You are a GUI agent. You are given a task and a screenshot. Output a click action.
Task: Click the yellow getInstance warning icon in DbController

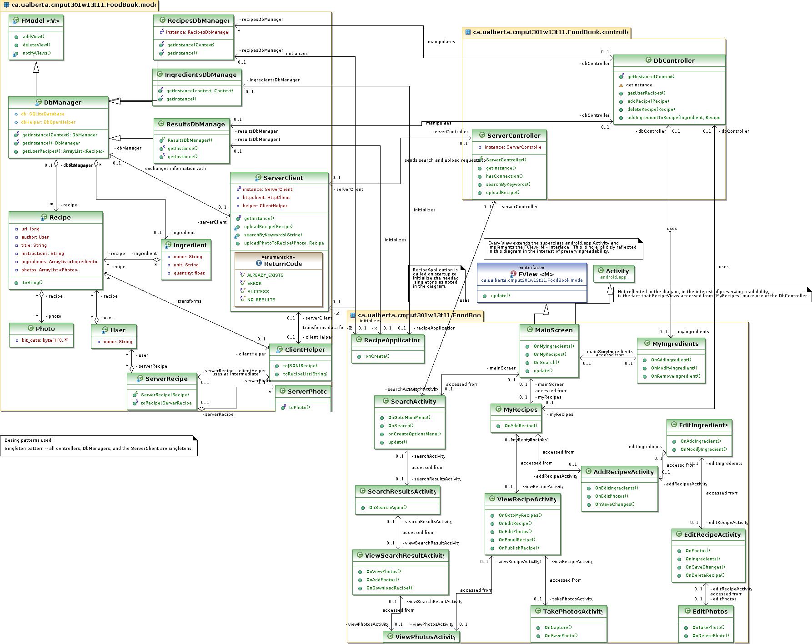click(622, 85)
